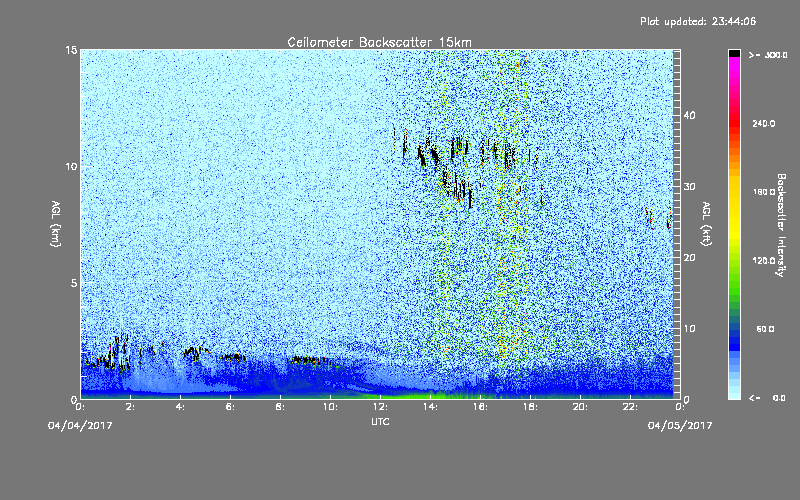
Task: Click the '60.0' colorbar label
Action: (765, 330)
